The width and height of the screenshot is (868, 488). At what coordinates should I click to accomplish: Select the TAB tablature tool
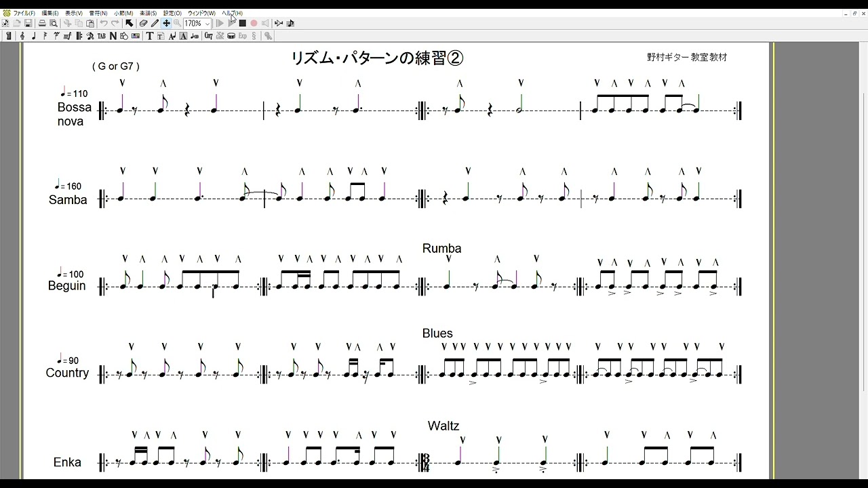102,36
